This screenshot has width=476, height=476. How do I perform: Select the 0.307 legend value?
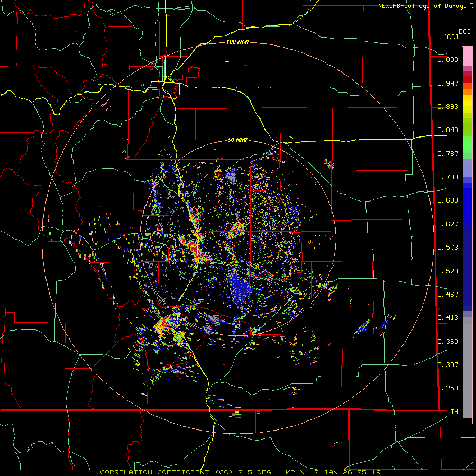448,365
